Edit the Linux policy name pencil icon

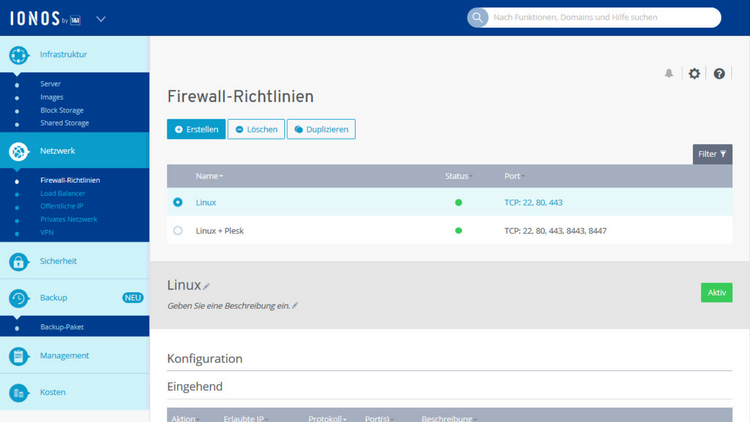pyautogui.click(x=207, y=287)
